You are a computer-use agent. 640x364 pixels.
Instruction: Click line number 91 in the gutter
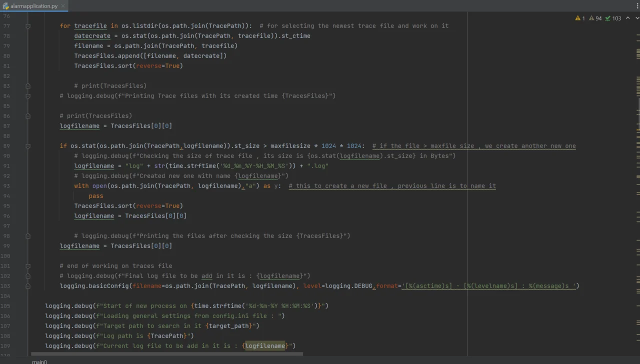tap(6, 156)
